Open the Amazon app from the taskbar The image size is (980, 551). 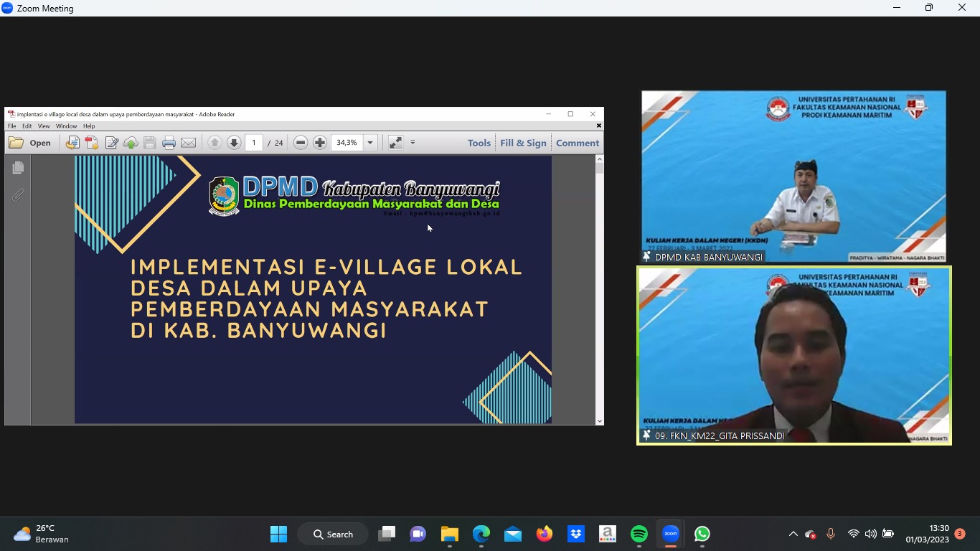point(608,534)
